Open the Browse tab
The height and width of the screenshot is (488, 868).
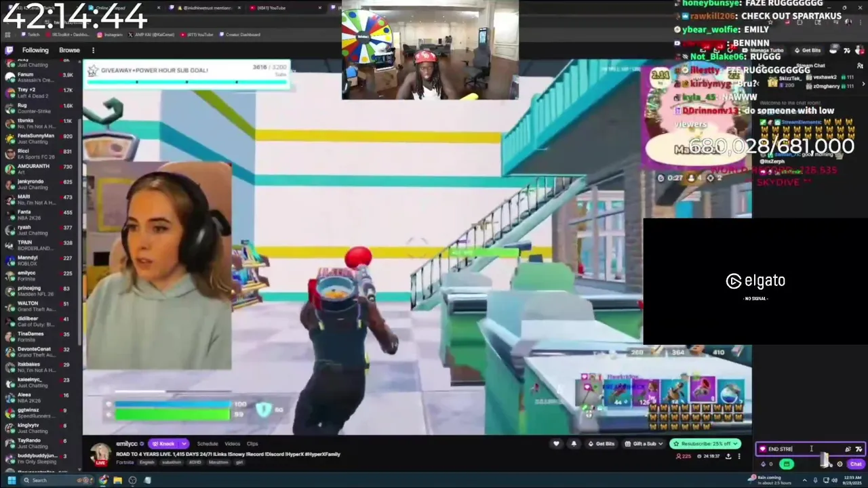pyautogui.click(x=69, y=50)
